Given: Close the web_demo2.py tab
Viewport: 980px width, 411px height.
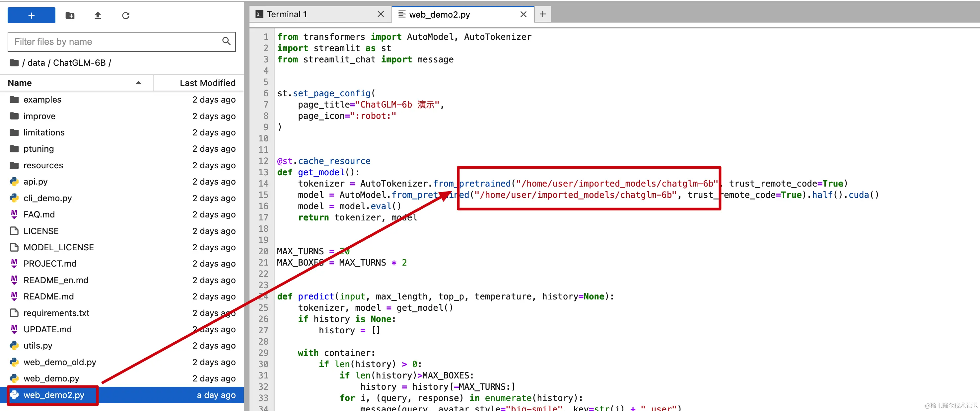Looking at the screenshot, I should pyautogui.click(x=523, y=15).
